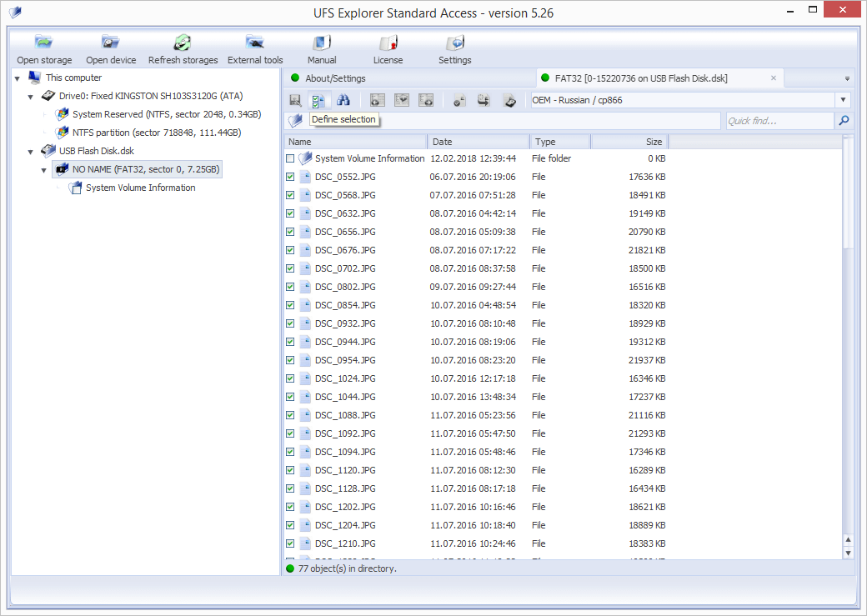Switch to the About/Settings tab
The image size is (867, 616).
(335, 78)
